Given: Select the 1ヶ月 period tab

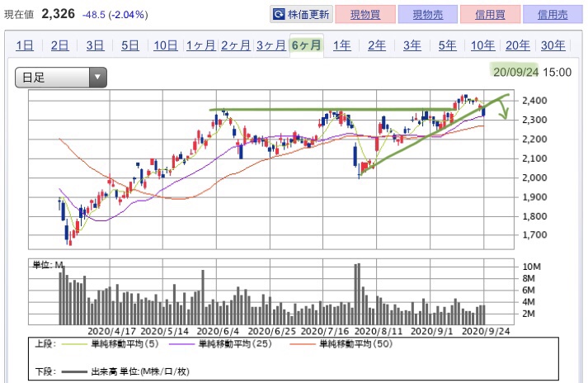Looking at the screenshot, I should tap(200, 45).
